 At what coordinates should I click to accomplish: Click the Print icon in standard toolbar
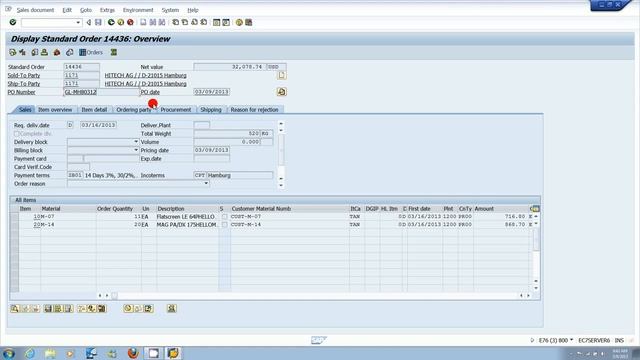point(143,22)
